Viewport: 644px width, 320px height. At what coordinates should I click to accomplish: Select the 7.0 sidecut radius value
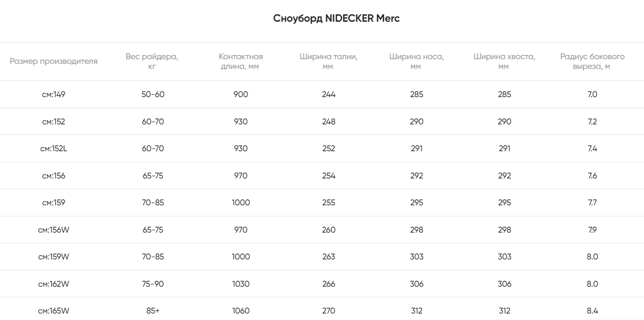pos(592,94)
